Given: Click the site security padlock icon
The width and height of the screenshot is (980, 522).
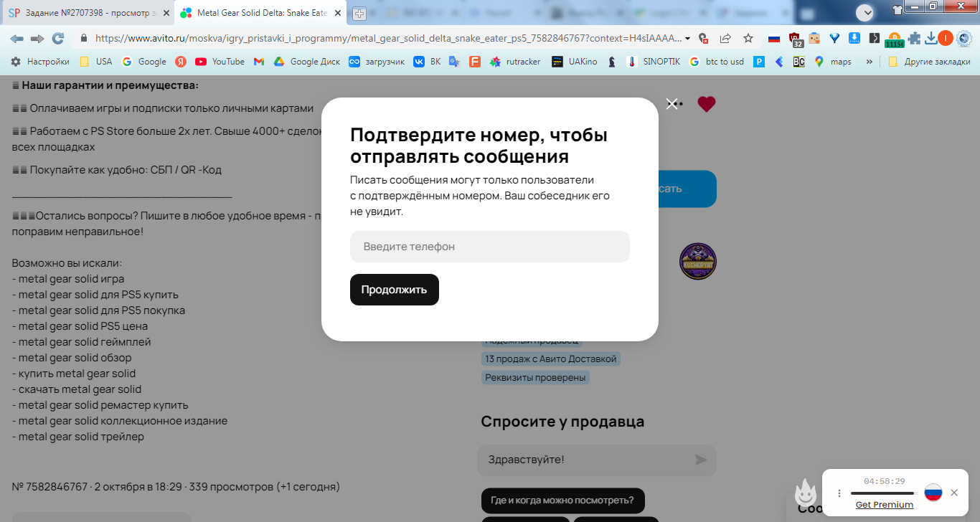Looking at the screenshot, I should click(84, 38).
